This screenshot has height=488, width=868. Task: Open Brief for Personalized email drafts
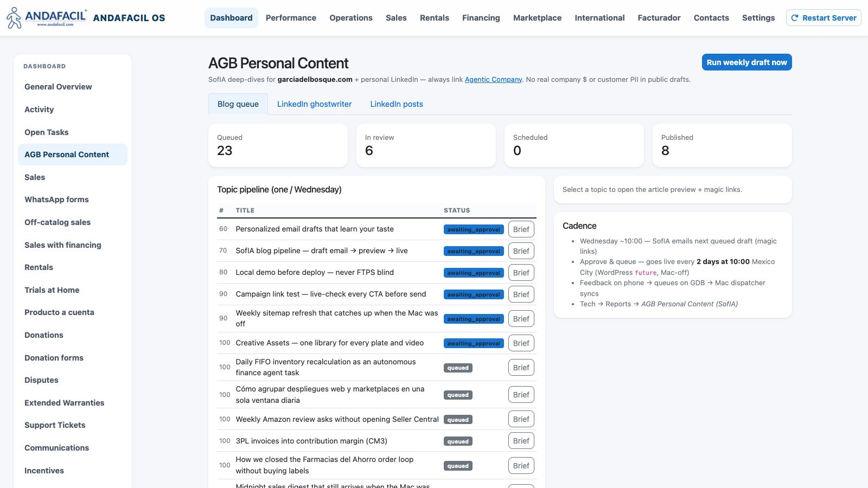521,229
